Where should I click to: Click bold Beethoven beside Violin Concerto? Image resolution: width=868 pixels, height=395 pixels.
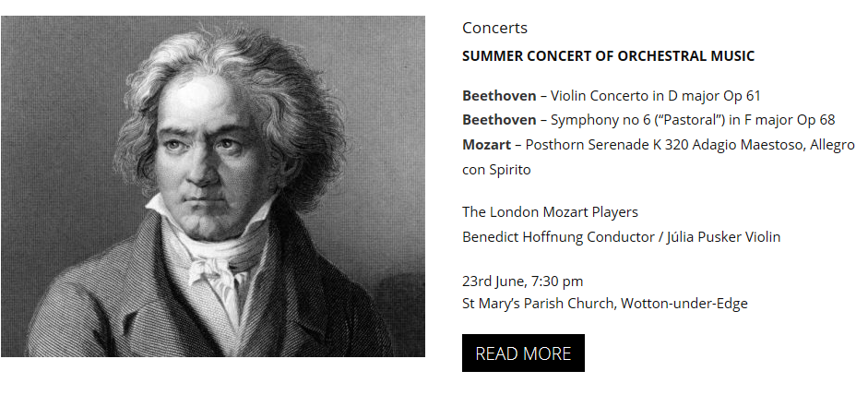click(x=498, y=96)
